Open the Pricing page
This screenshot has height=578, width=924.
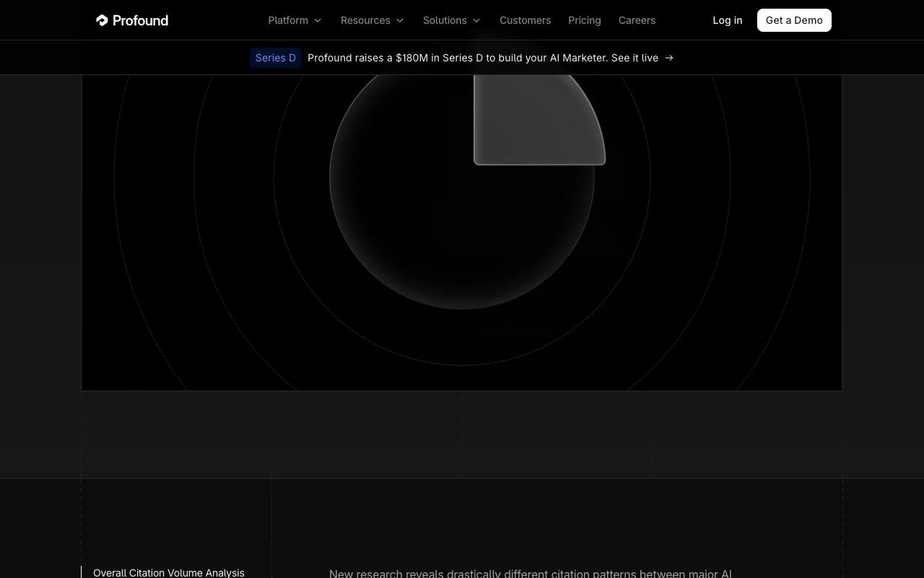[585, 20]
